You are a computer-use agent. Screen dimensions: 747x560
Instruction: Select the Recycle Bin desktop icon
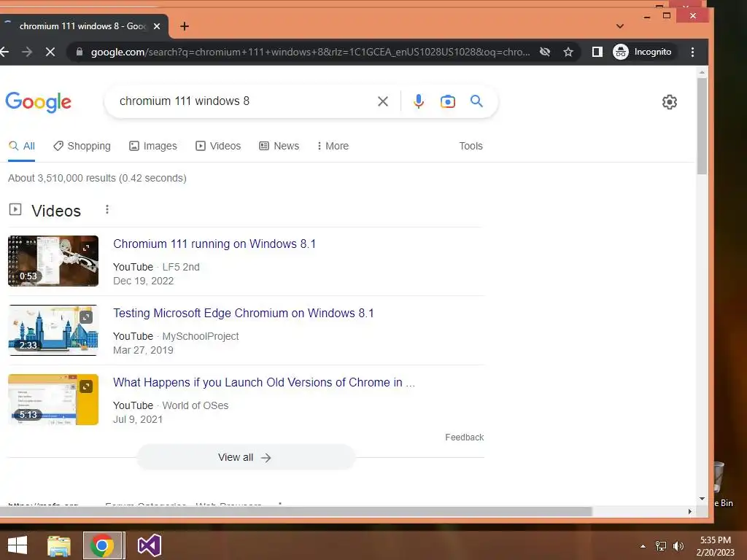pos(723,483)
